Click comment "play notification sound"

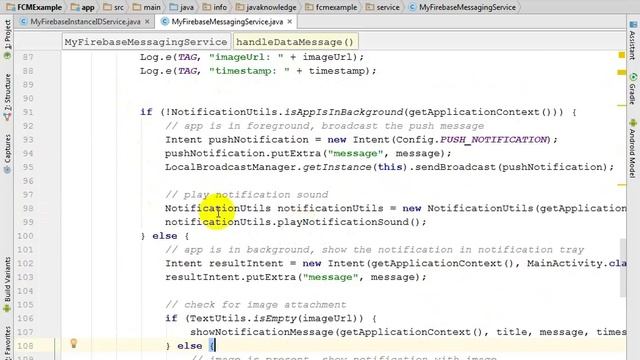[247, 195]
